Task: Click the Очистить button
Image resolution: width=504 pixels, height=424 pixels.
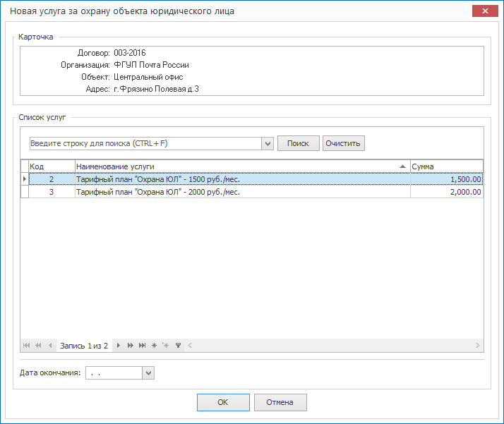Action: 343,143
